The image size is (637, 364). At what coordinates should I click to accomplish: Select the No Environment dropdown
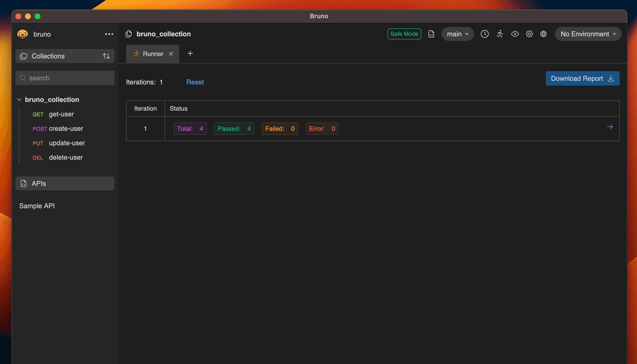point(587,34)
